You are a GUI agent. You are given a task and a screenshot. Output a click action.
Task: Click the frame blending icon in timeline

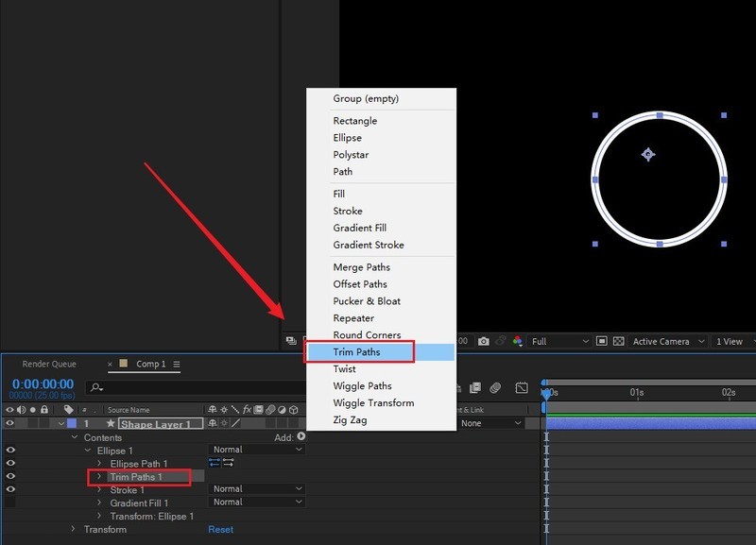475,388
